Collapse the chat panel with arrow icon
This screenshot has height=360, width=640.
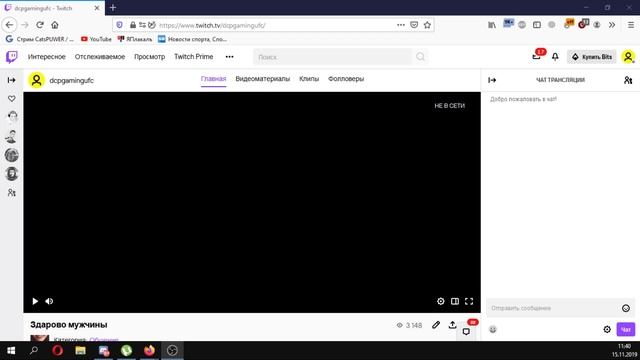click(492, 80)
